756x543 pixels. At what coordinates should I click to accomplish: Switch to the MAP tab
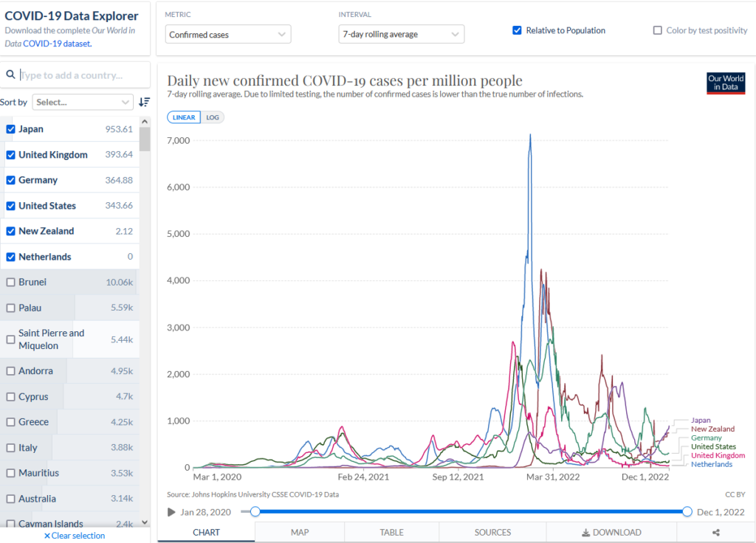[300, 532]
